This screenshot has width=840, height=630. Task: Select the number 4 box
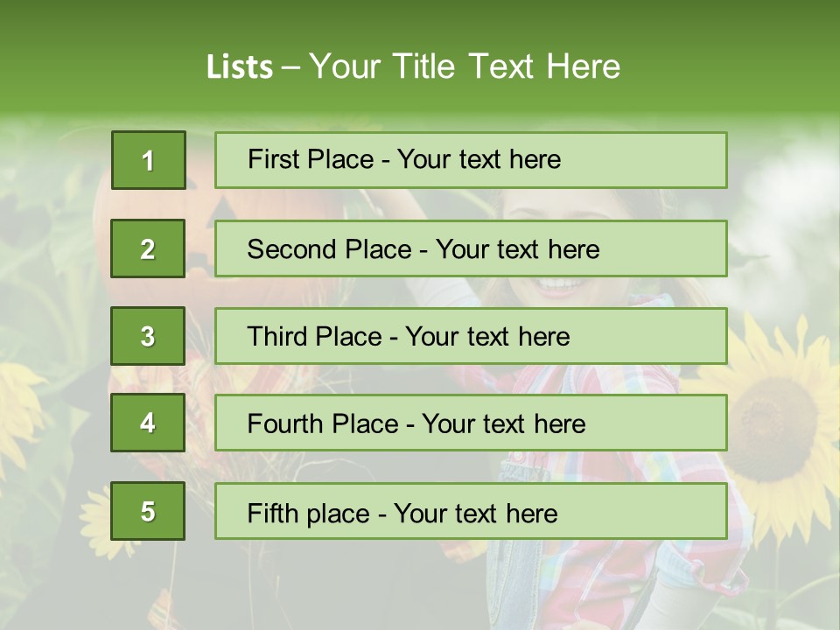click(148, 423)
